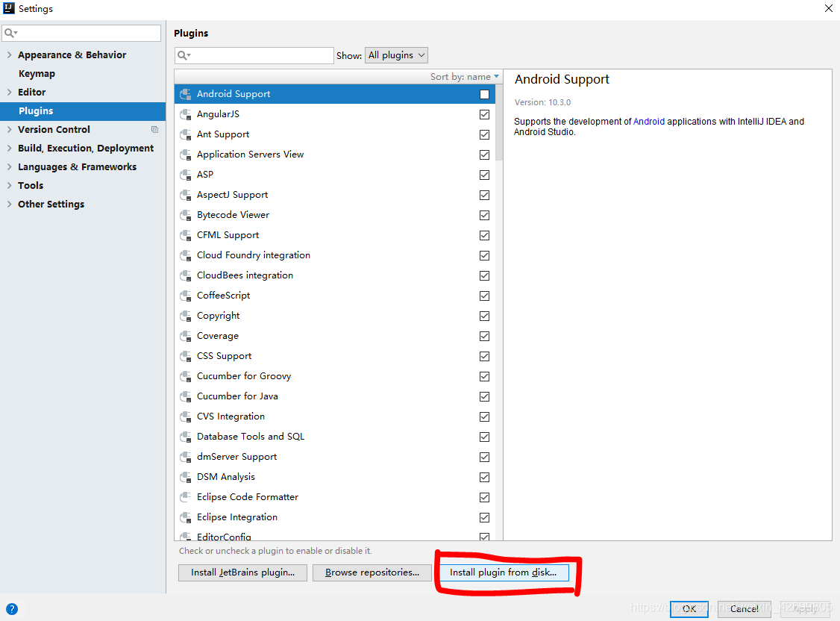This screenshot has width=840, height=621.
Task: Enable the Android Support plugin checkbox
Action: [484, 94]
